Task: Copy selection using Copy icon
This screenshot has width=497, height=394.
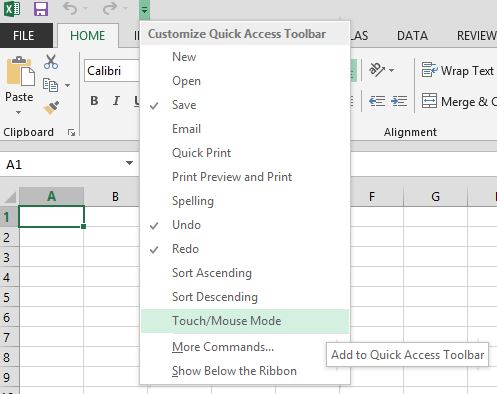Action: 50,85
